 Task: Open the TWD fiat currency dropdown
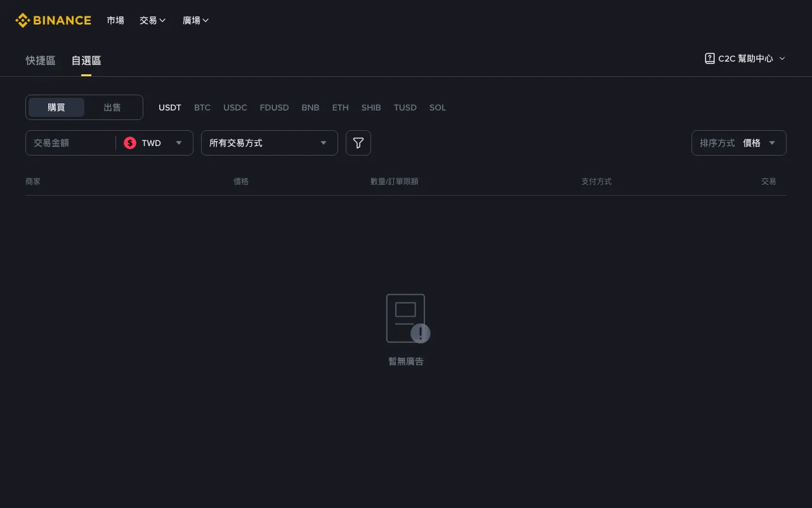[x=154, y=143]
